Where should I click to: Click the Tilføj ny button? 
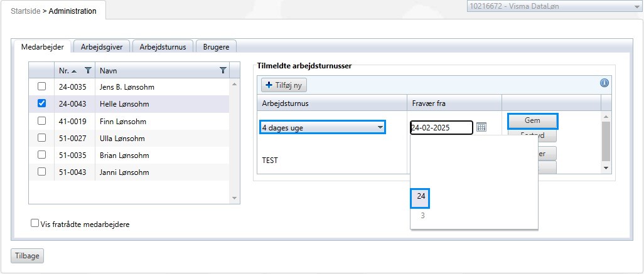point(284,85)
